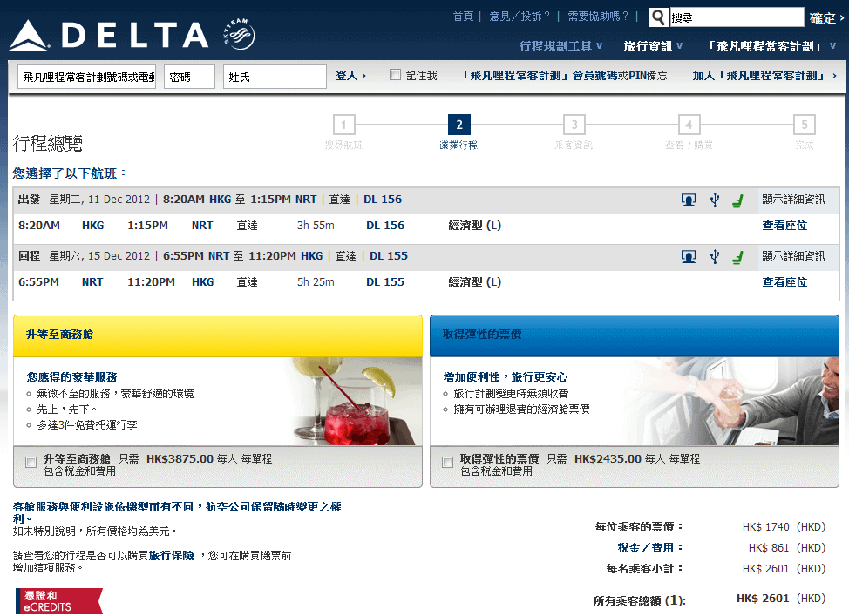Click the 首頁 home link
The image size is (849, 616).
(463, 17)
